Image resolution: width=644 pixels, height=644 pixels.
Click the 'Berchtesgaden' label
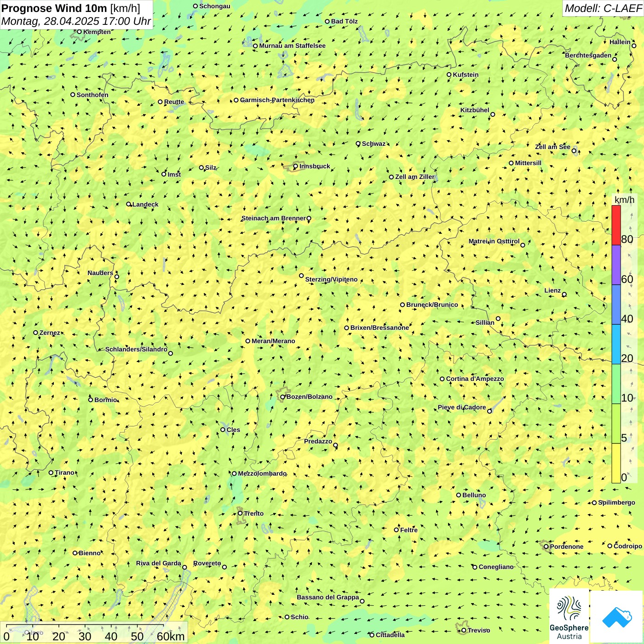point(588,55)
